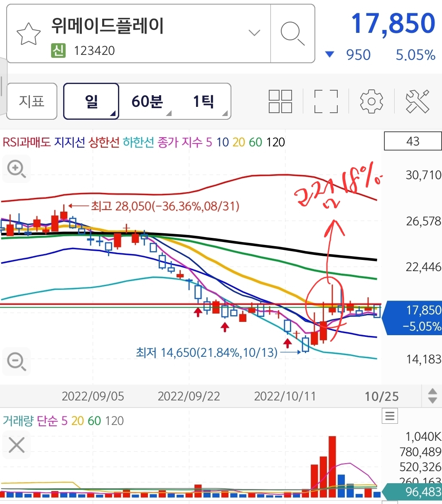Click the stock code 123420

point(94,51)
